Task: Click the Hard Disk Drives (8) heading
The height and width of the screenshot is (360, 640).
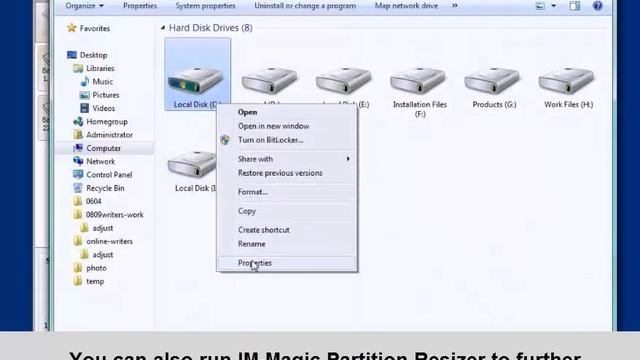Action: [211, 28]
